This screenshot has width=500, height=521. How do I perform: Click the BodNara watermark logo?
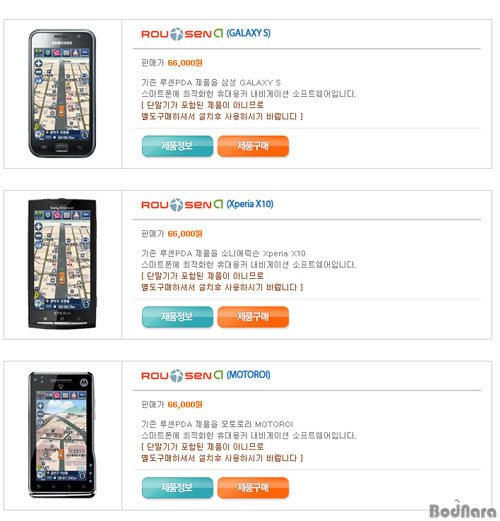pyautogui.click(x=463, y=510)
